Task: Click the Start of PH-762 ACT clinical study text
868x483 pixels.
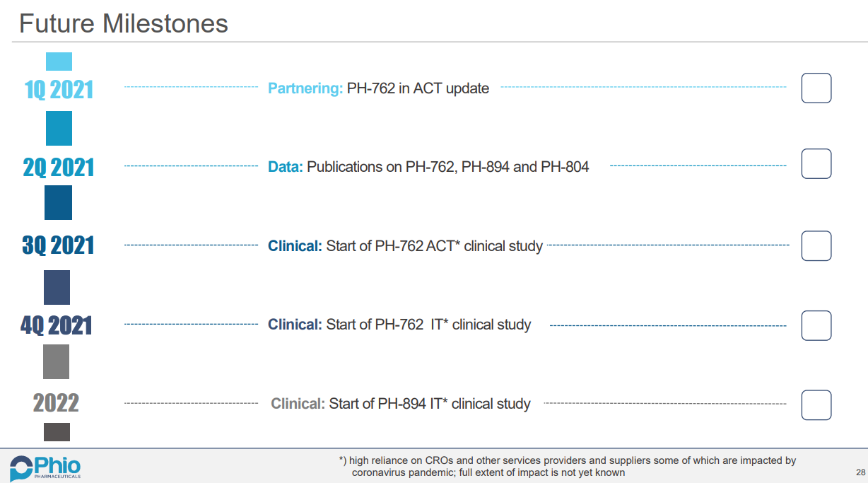Action: tap(405, 246)
